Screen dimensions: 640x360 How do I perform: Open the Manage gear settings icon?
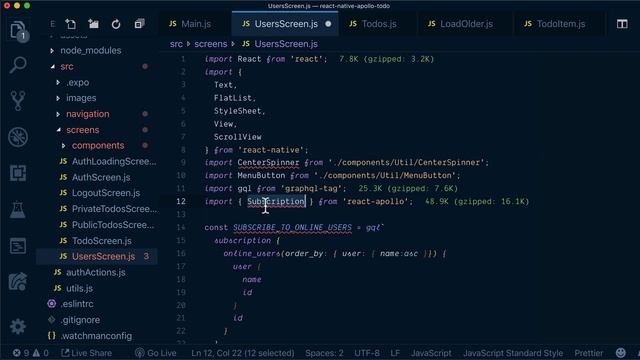coord(18,327)
